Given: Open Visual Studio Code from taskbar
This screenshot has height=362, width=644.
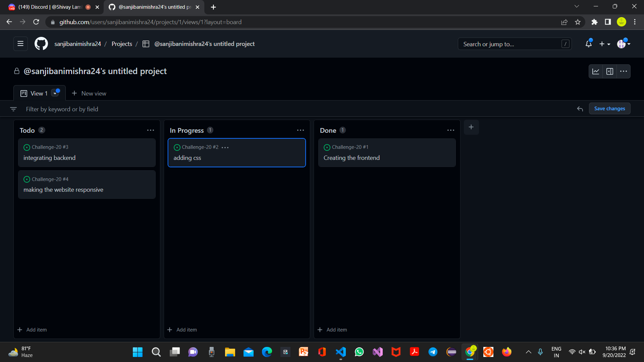Looking at the screenshot, I should 340,352.
